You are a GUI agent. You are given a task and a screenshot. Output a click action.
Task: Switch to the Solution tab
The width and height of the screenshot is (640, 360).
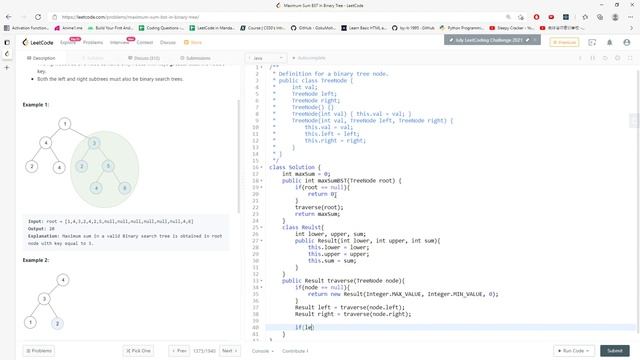(93, 58)
